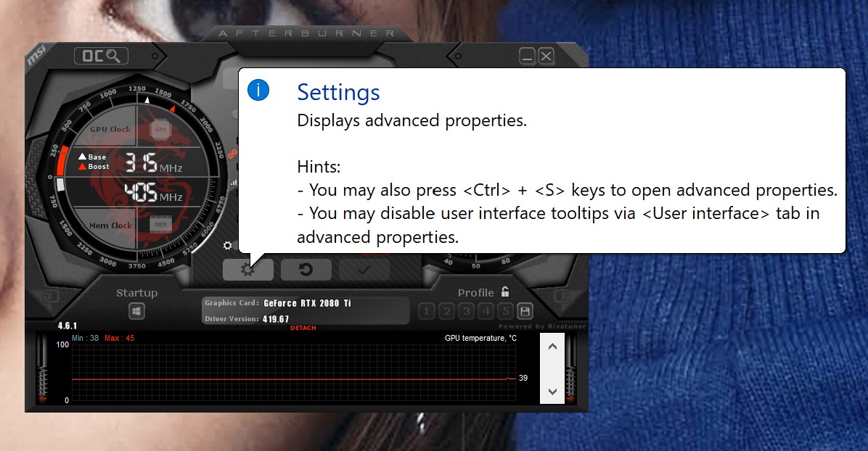Load profile slot 4
Image resolution: width=868 pixels, height=451 pixels.
pyautogui.click(x=486, y=311)
